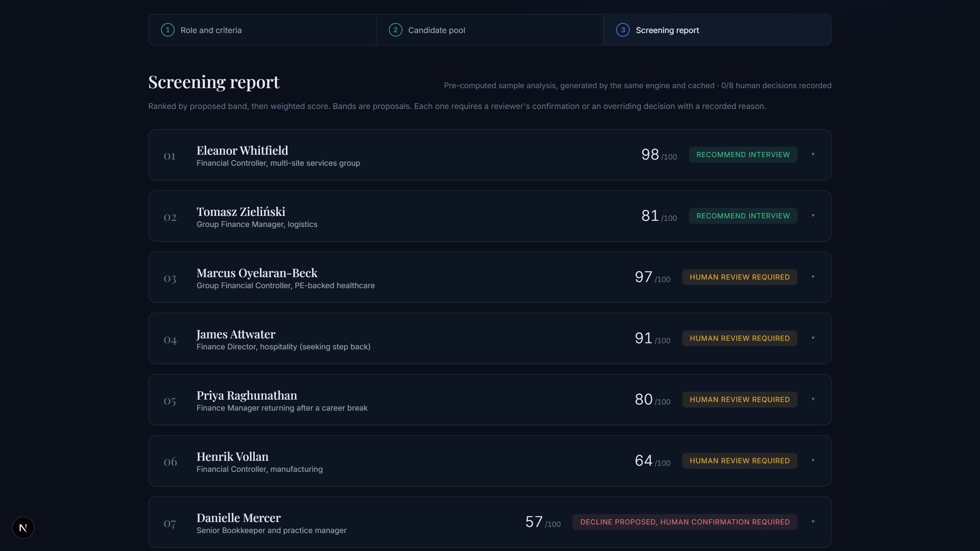Expand Danielle Mercer's details chevron
The image size is (980, 551).
(x=813, y=522)
